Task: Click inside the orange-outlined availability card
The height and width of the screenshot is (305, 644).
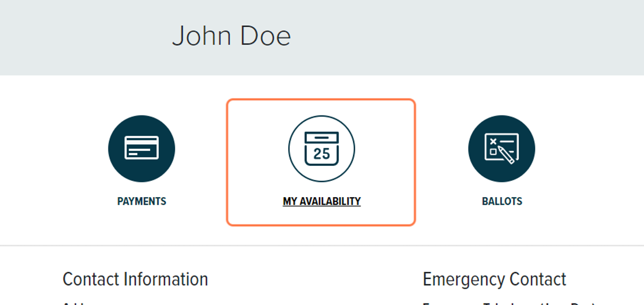Action: (321, 162)
